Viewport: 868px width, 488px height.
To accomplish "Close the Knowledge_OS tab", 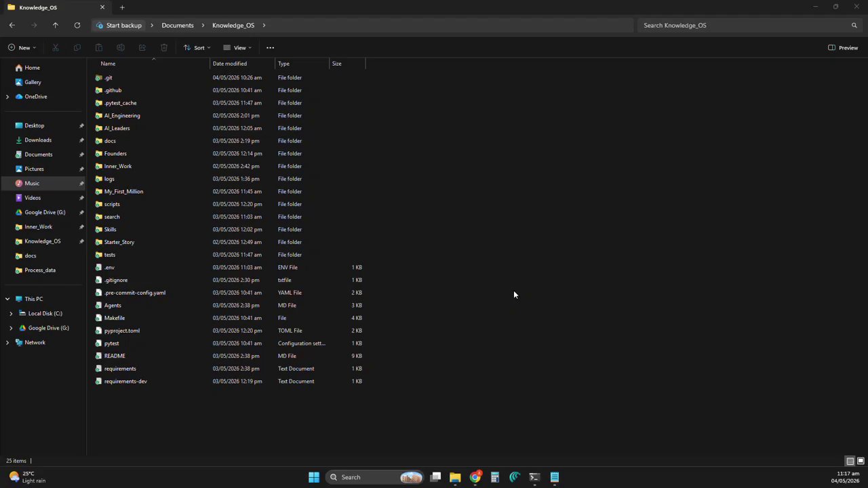I will [x=102, y=7].
